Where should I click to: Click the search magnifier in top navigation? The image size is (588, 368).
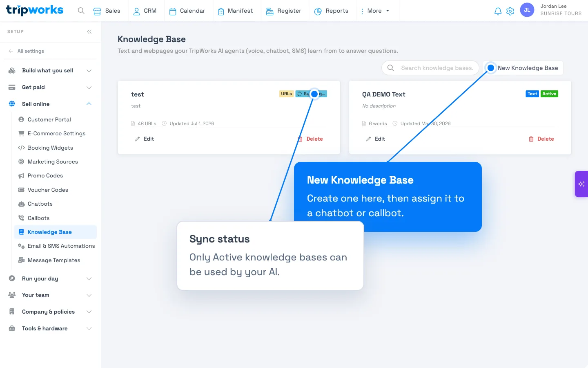(81, 11)
